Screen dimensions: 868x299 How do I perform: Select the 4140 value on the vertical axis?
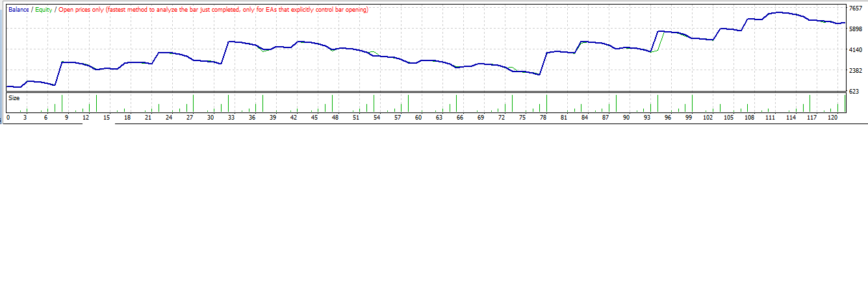[856, 49]
